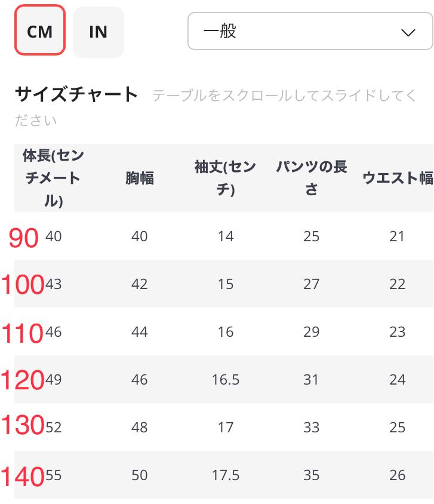Select the red size 110 row label
Viewport: 434px width, 504px height.
pyautogui.click(x=22, y=333)
